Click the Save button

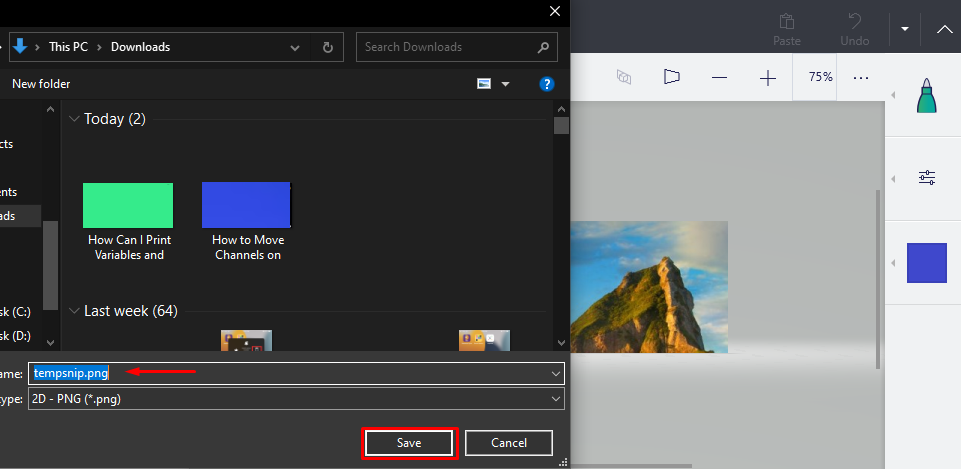(x=409, y=443)
